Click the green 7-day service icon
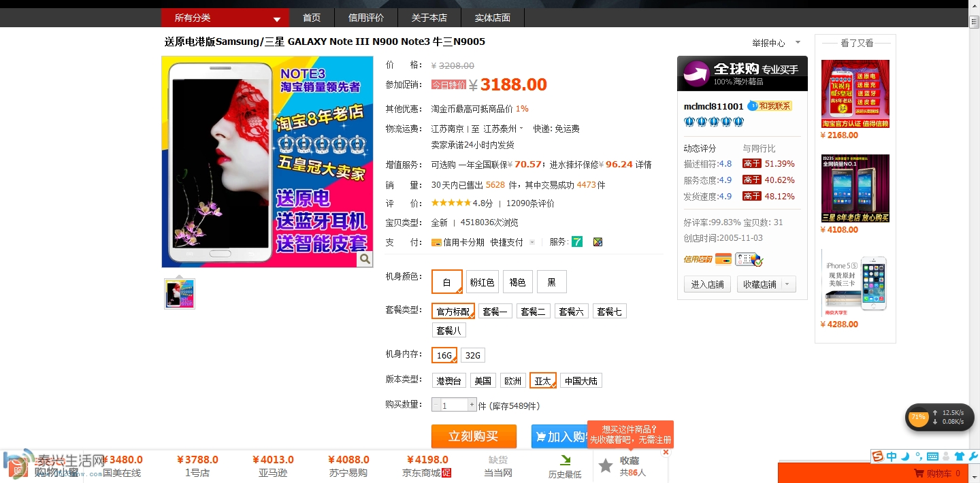Viewport: 980px width, 483px height. click(x=577, y=241)
